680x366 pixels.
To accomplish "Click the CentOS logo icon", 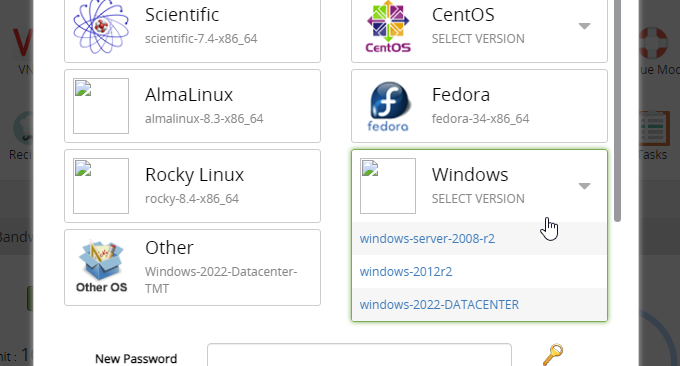I will pyautogui.click(x=388, y=26).
